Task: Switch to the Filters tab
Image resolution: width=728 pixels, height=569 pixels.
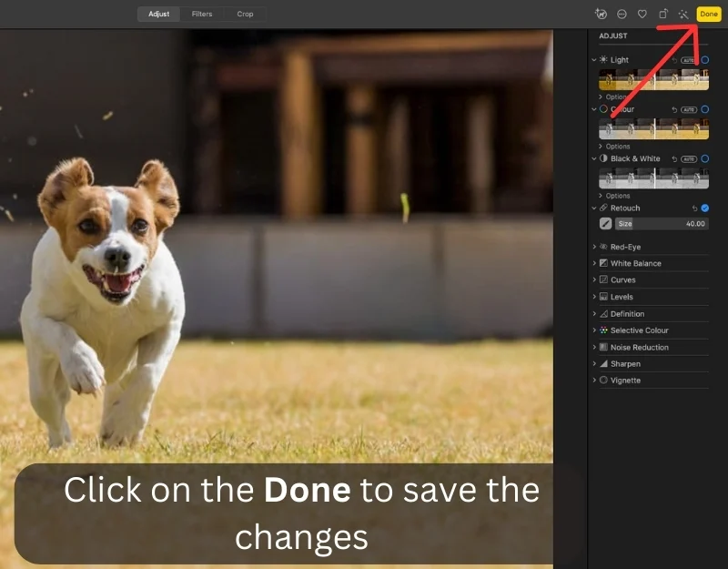Action: point(202,14)
